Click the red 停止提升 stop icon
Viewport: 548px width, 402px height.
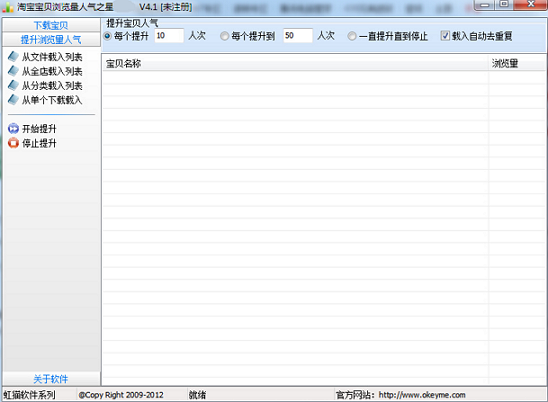[13, 143]
